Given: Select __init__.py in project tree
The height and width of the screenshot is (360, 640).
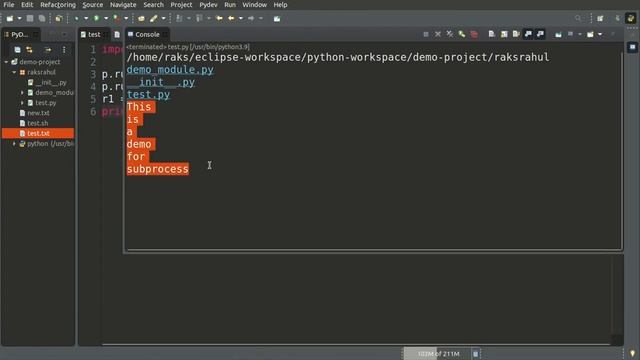Looking at the screenshot, I should point(51,82).
